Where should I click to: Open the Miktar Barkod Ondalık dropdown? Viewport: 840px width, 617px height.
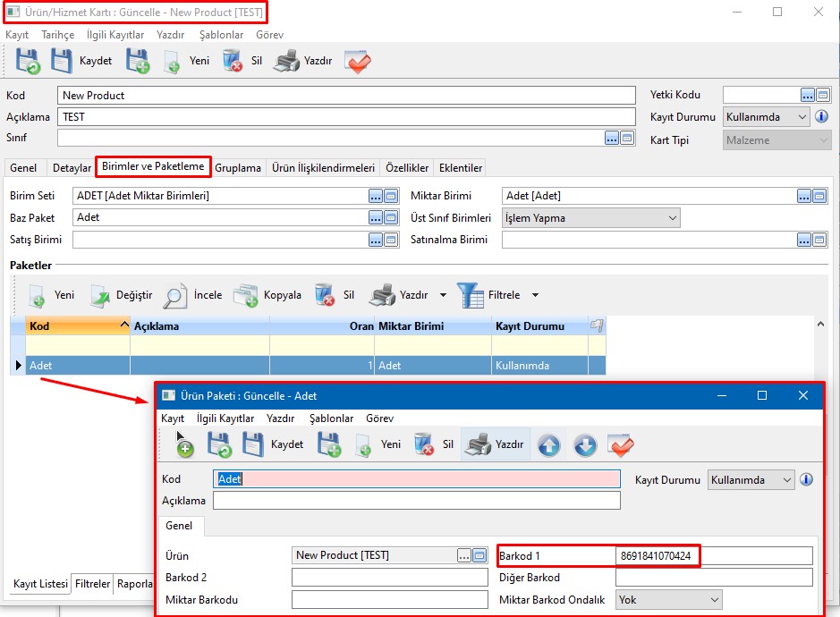pyautogui.click(x=714, y=600)
